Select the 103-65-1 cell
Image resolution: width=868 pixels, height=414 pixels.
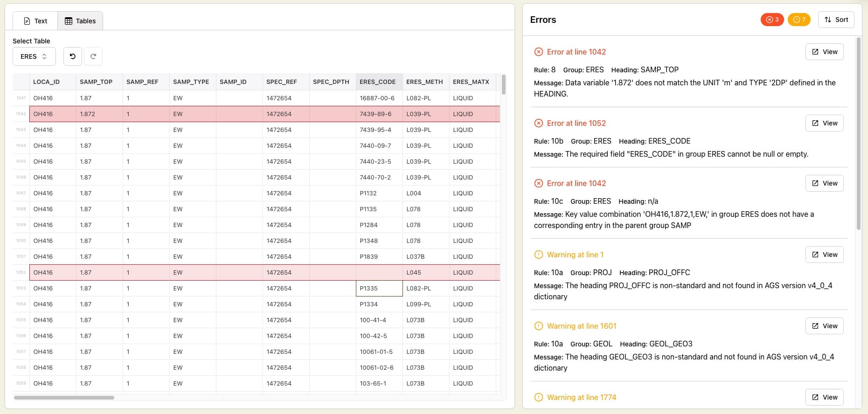[379, 383]
